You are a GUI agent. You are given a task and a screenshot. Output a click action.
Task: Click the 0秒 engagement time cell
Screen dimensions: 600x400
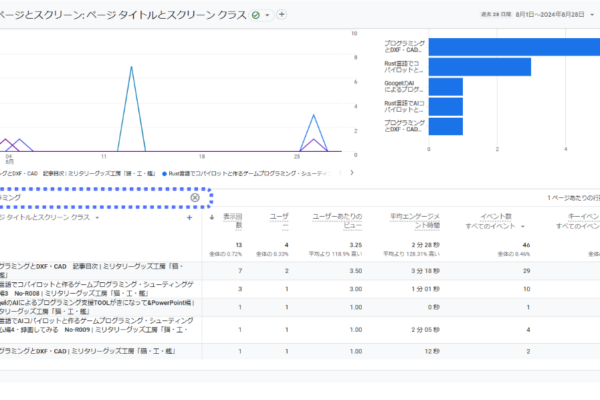434,307
